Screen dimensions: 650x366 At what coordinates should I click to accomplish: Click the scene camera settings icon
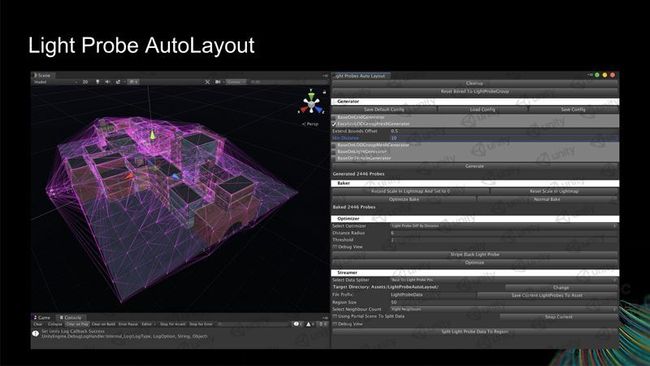(218, 82)
